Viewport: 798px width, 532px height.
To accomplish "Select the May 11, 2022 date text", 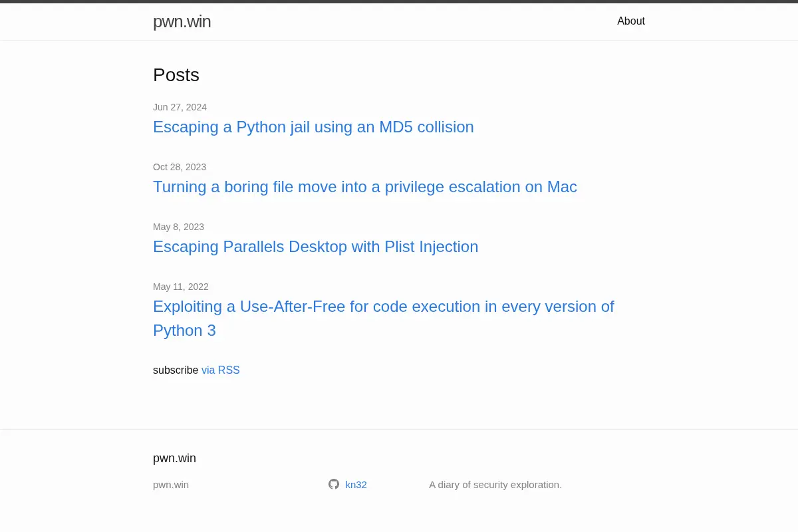I will click(x=181, y=287).
